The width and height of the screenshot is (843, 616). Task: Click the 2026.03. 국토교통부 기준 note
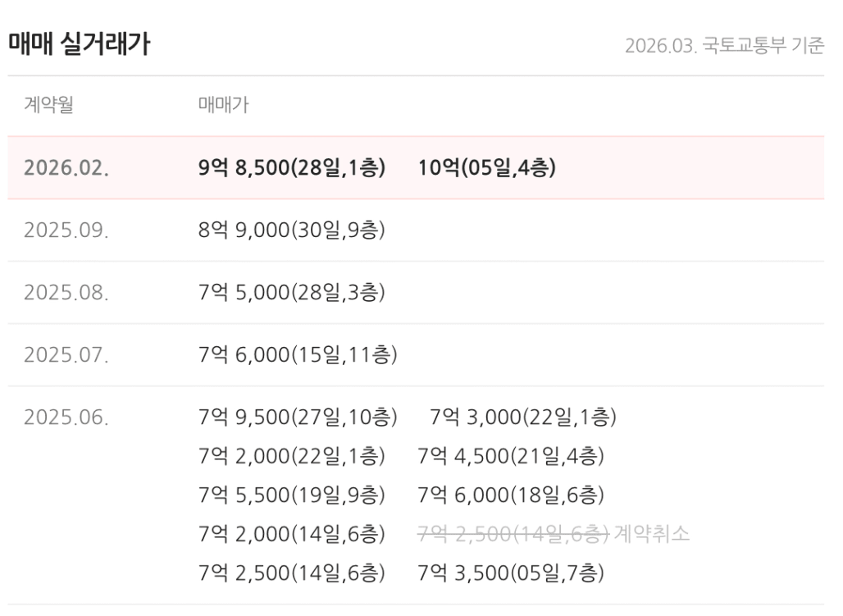(x=724, y=46)
